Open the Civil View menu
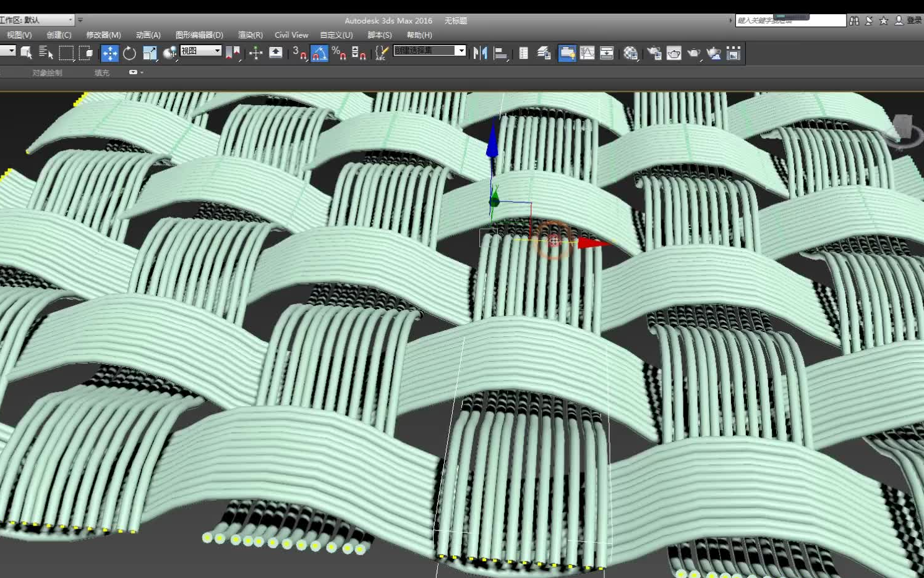Image resolution: width=924 pixels, height=578 pixels. [x=291, y=35]
